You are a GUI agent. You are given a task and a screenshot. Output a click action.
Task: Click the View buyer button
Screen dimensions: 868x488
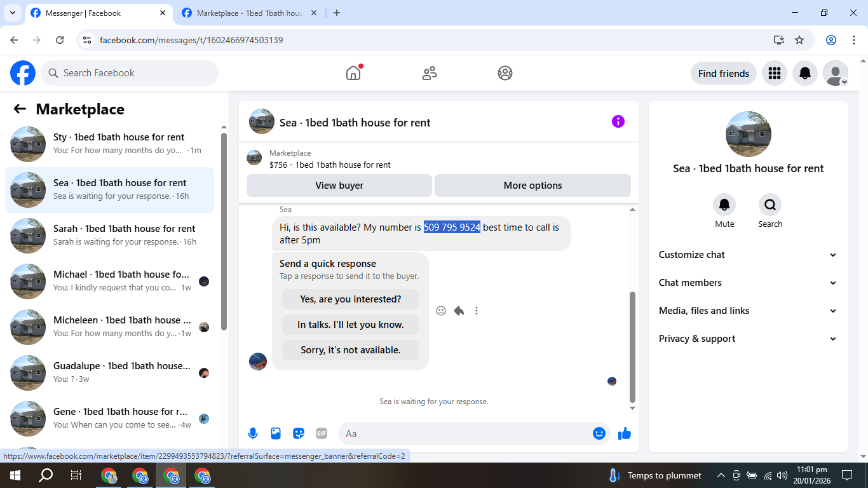tap(339, 186)
